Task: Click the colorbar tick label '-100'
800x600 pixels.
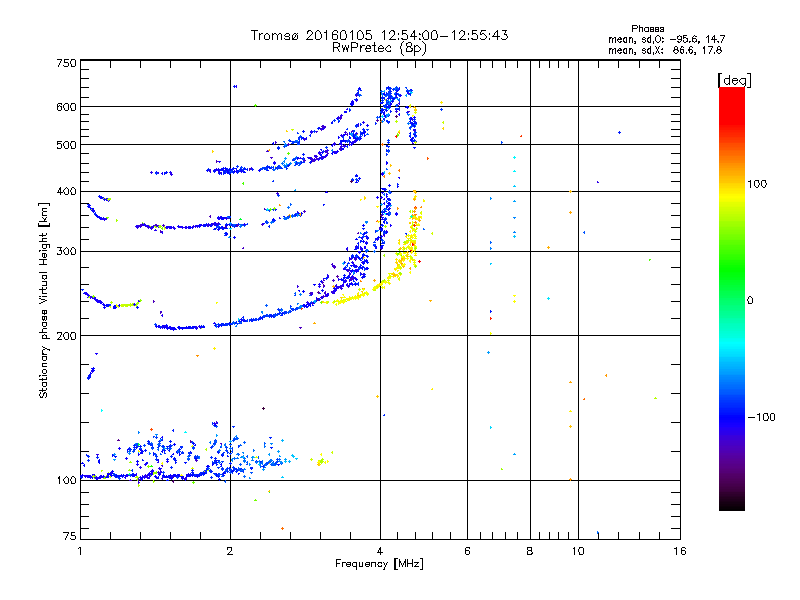Action: point(762,417)
